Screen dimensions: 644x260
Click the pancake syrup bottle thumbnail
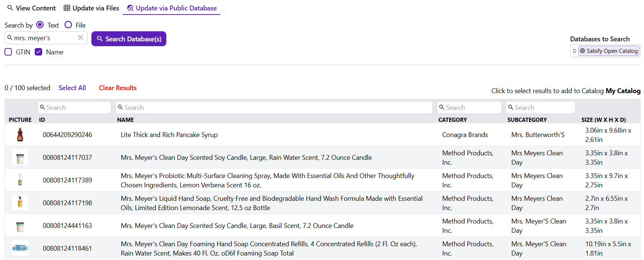point(20,134)
